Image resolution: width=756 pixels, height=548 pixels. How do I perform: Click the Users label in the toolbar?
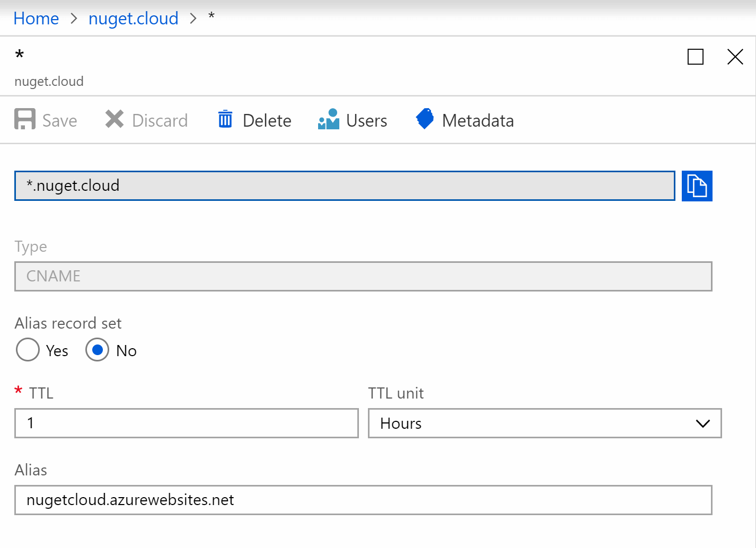[x=366, y=121]
